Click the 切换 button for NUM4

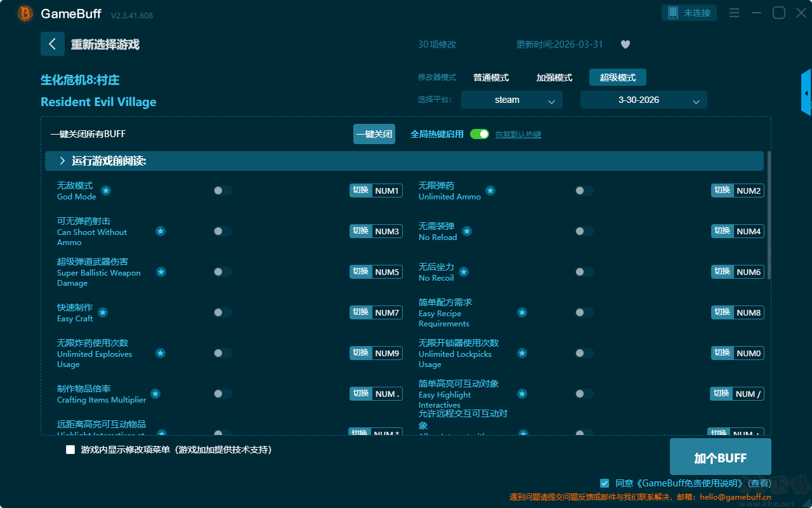coord(723,231)
